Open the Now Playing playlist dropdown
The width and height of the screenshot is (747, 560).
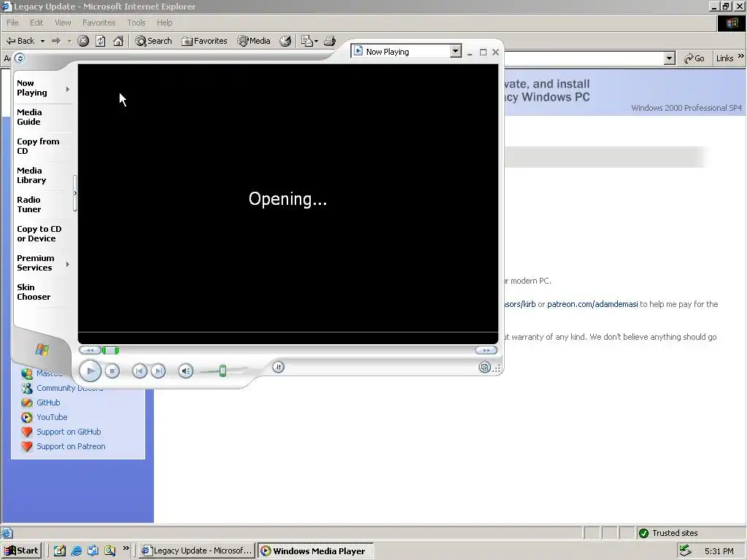[456, 52]
